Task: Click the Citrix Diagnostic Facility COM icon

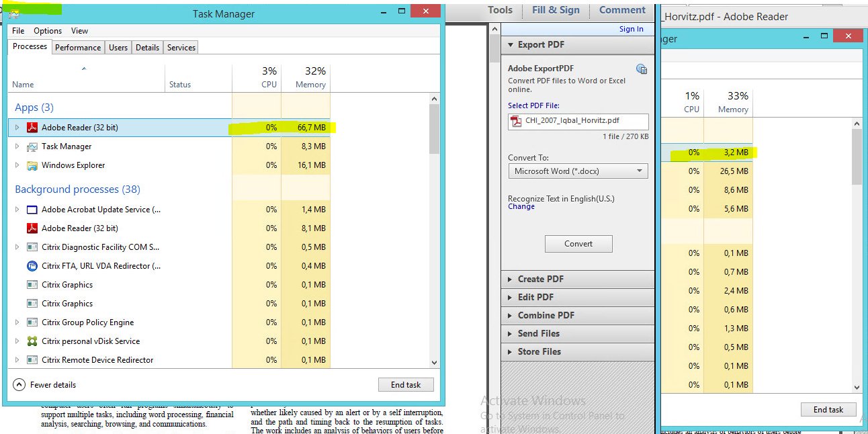Action: click(x=32, y=247)
